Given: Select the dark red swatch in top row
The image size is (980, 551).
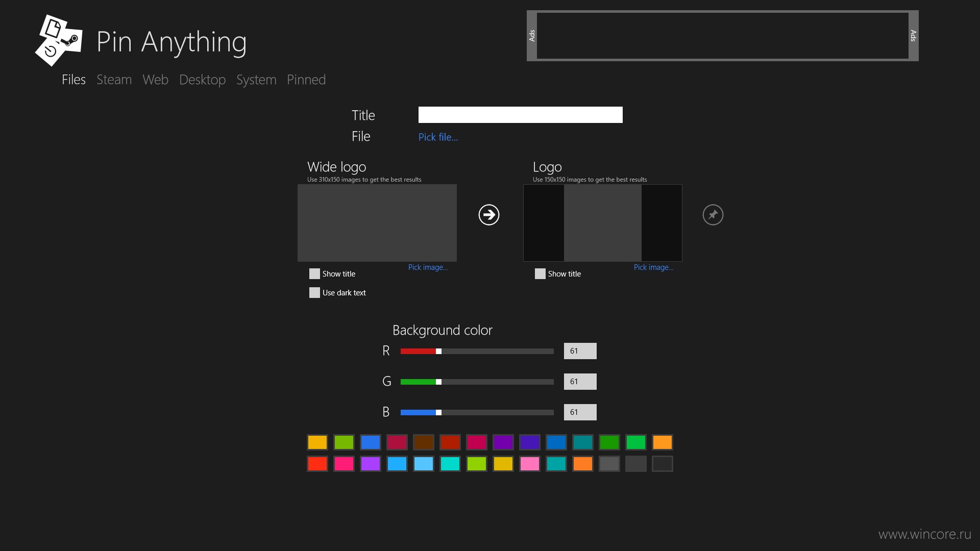Looking at the screenshot, I should 450,442.
